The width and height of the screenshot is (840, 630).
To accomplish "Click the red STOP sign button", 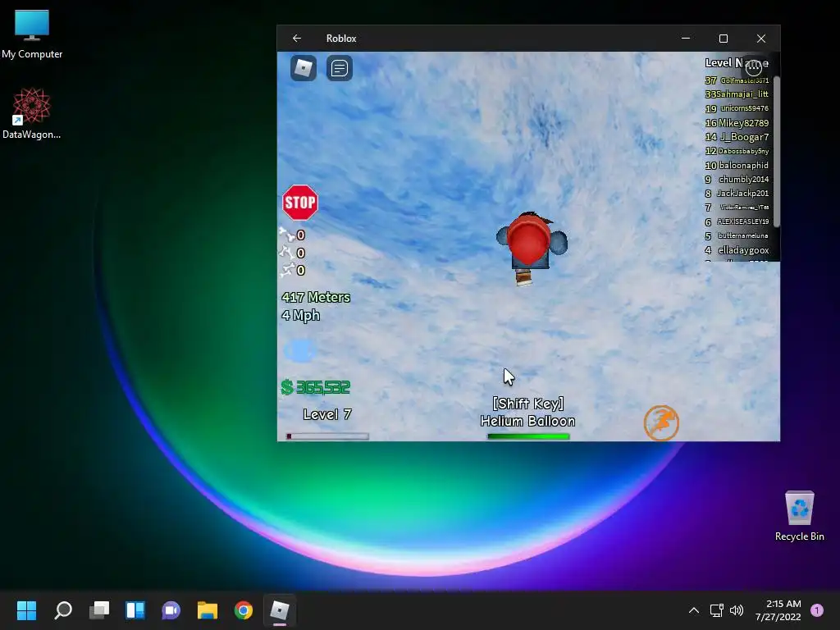I will tap(300, 203).
